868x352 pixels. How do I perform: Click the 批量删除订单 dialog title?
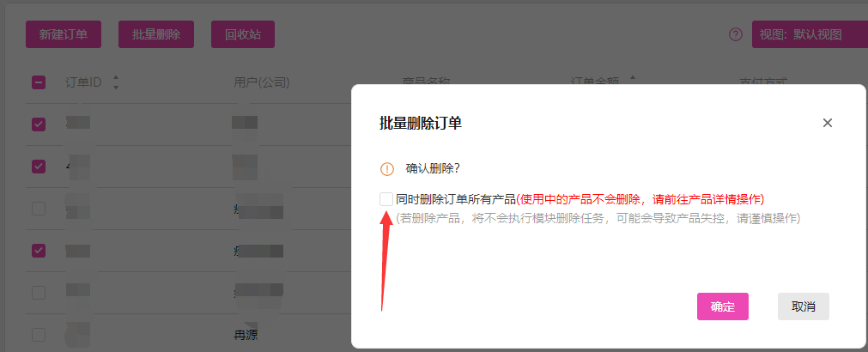(x=420, y=123)
